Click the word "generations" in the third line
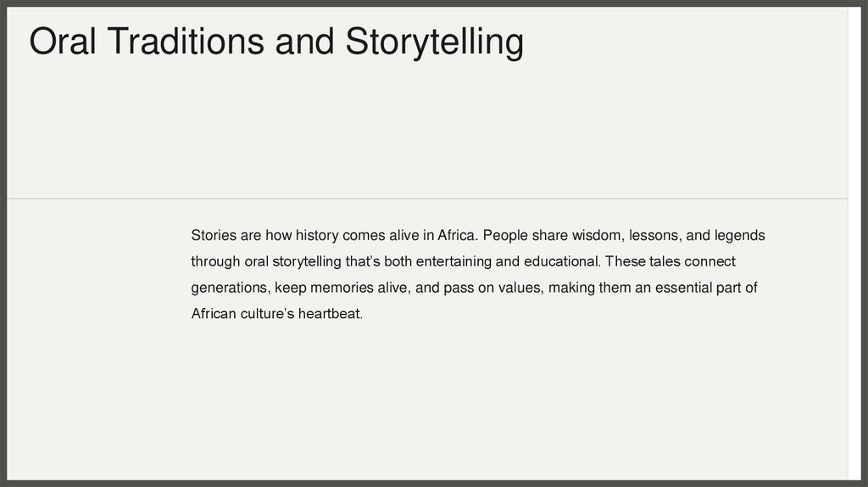Screen dimensions: 868x487 (229, 288)
